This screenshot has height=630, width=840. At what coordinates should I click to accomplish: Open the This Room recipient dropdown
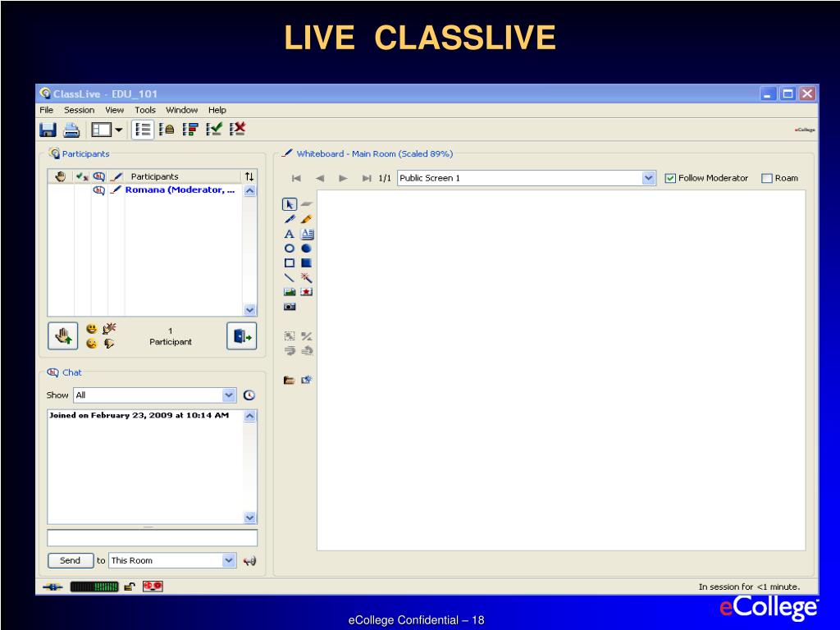229,560
